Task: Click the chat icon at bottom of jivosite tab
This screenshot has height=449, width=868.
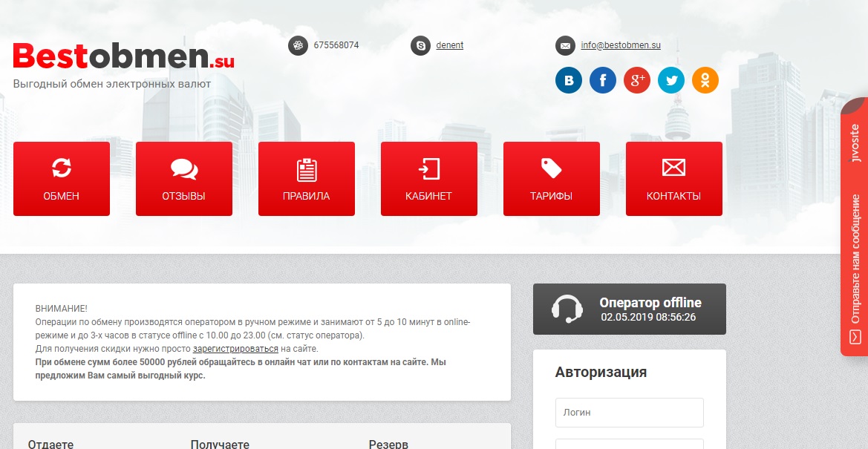Action: (x=855, y=337)
